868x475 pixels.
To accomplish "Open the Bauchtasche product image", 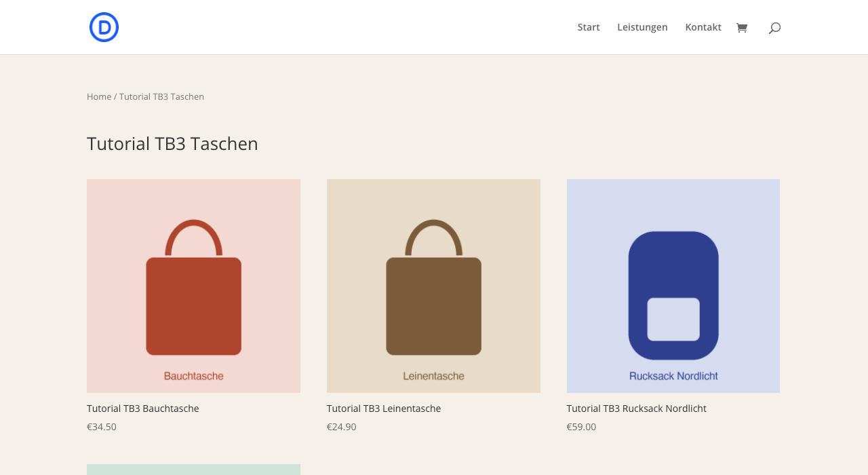I will click(193, 286).
